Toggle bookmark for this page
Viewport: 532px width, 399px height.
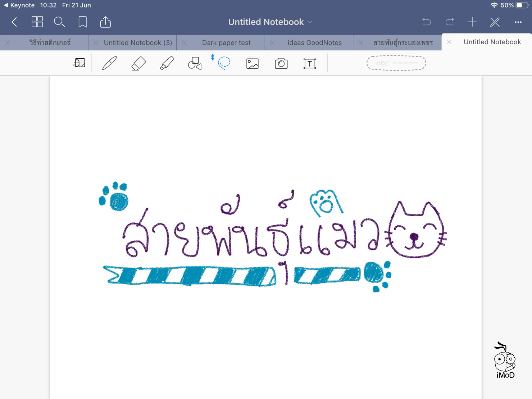click(82, 22)
